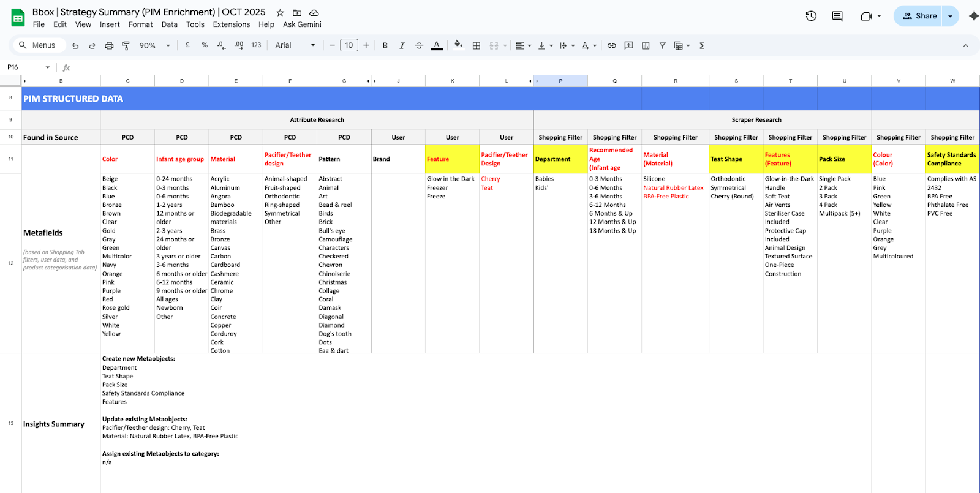This screenshot has width=980, height=493.
Task: Toggle strikethrough formatting
Action: pyautogui.click(x=419, y=45)
